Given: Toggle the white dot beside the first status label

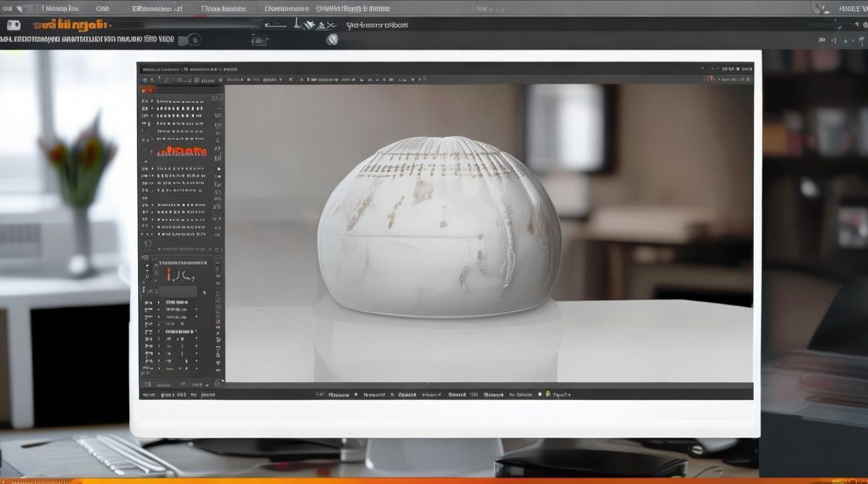Looking at the screenshot, I should 355,394.
